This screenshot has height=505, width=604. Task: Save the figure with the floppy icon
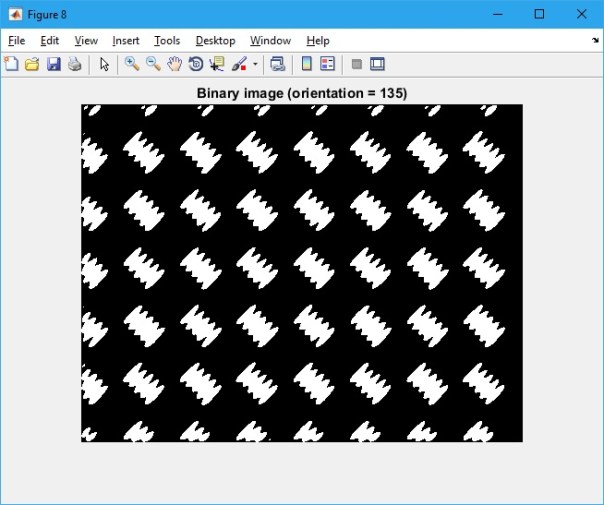coord(53,65)
